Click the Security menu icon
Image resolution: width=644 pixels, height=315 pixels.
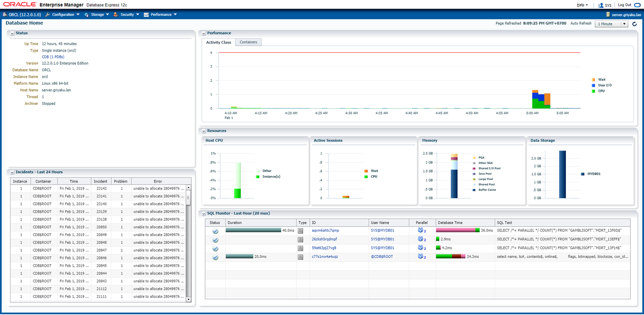click(116, 15)
